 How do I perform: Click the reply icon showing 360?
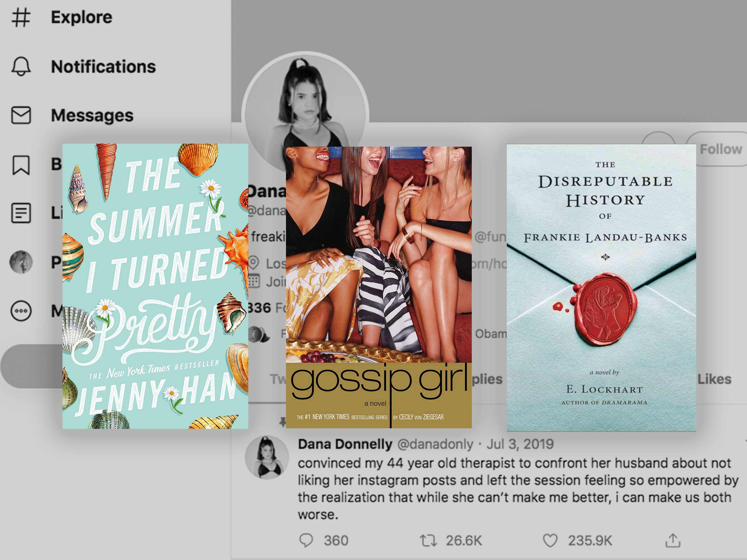click(306, 540)
